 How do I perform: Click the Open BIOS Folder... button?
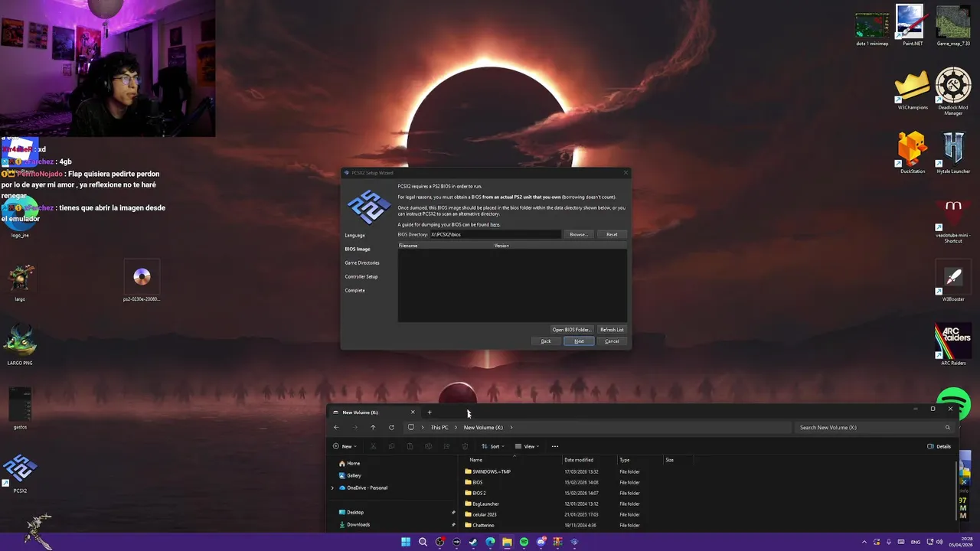click(572, 330)
